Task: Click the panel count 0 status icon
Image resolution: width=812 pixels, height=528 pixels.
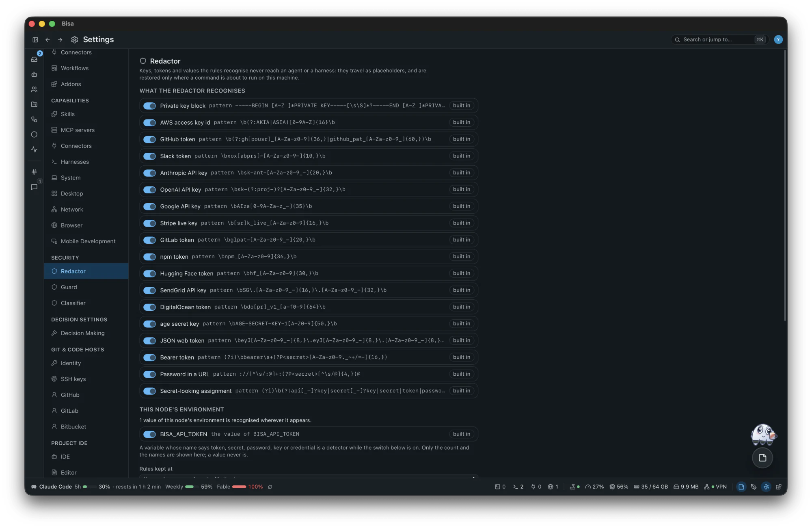Action: (x=500, y=487)
